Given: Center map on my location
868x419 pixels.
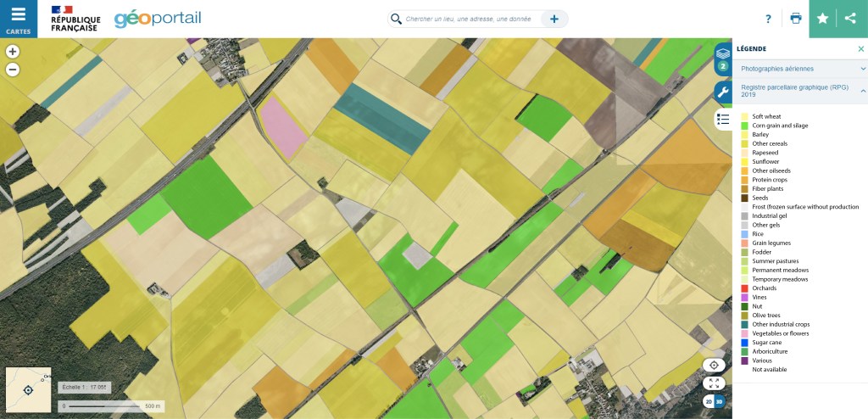Looking at the screenshot, I should click(714, 366).
